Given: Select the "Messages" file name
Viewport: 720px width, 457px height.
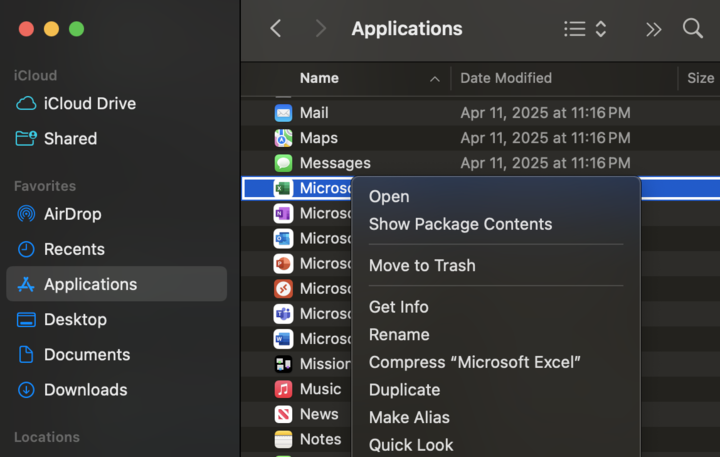Looking at the screenshot, I should 335,163.
